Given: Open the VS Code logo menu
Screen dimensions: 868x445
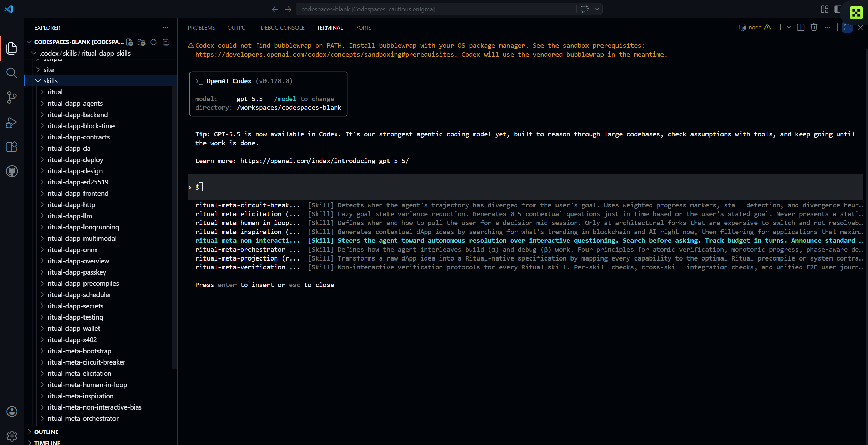Looking at the screenshot, I should [9, 9].
